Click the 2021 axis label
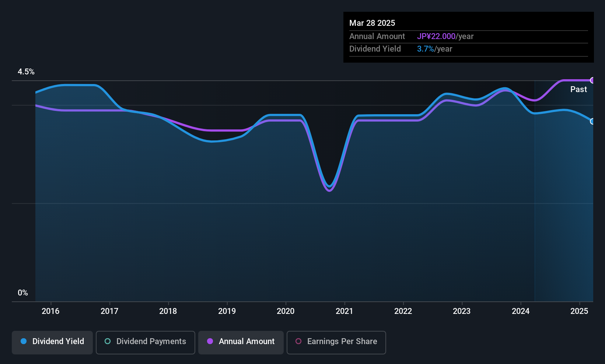This screenshot has width=605, height=364. click(x=345, y=311)
